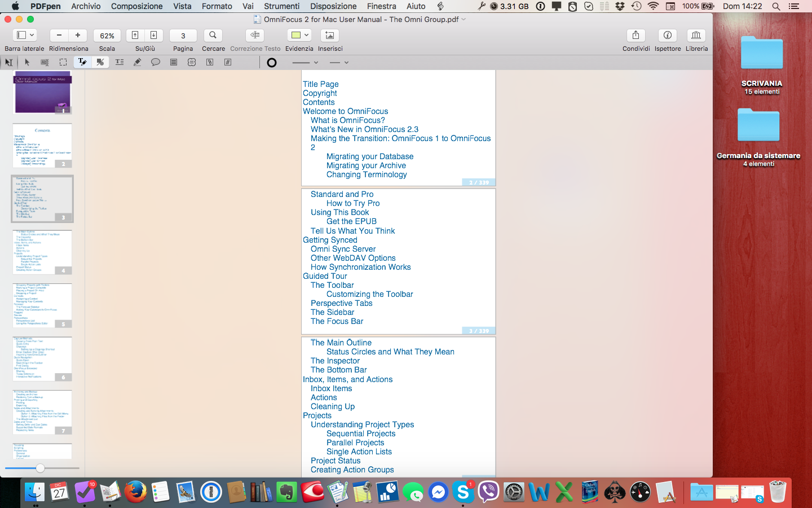Open Spotlight search in menu bar

(776, 6)
